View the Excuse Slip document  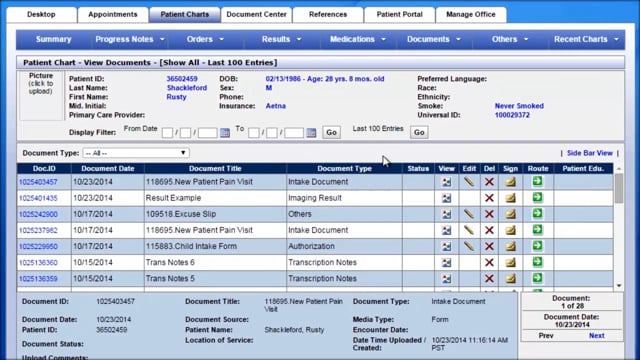coord(447,214)
